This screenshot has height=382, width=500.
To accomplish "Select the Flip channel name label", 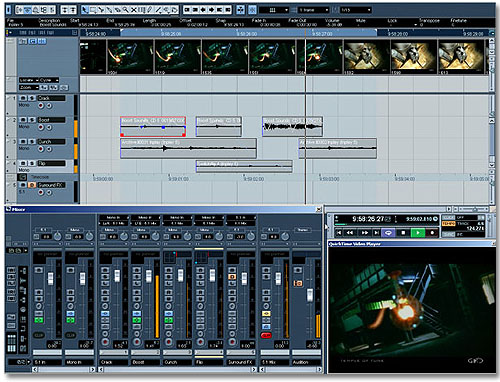I will (x=209, y=362).
